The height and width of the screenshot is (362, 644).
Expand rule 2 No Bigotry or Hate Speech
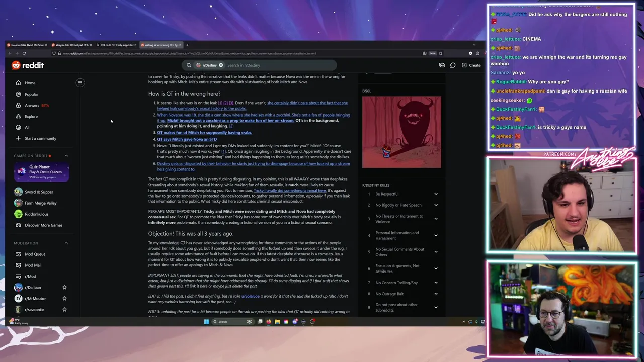coord(436,205)
